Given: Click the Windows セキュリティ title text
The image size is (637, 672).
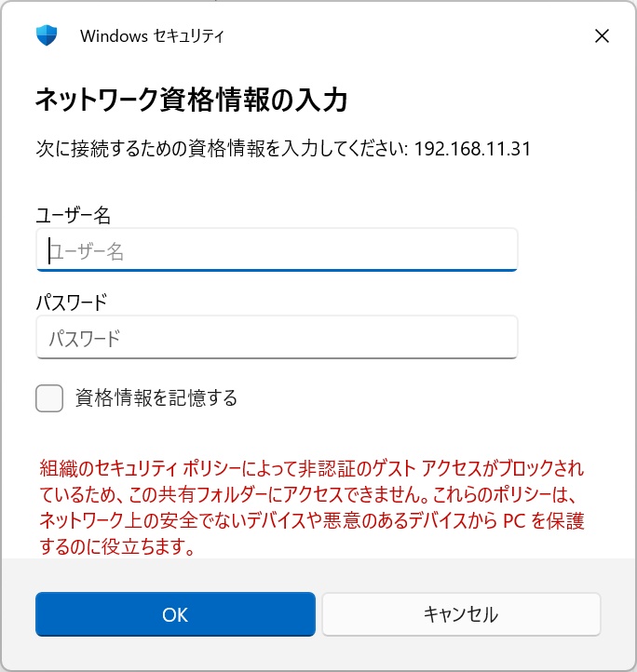Looking at the screenshot, I should tap(152, 36).
